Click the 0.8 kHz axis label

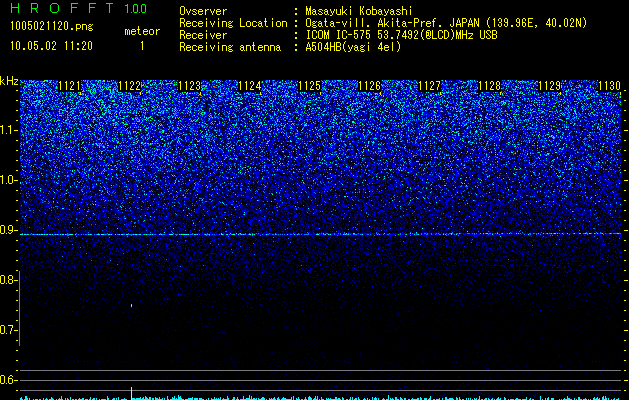7,280
